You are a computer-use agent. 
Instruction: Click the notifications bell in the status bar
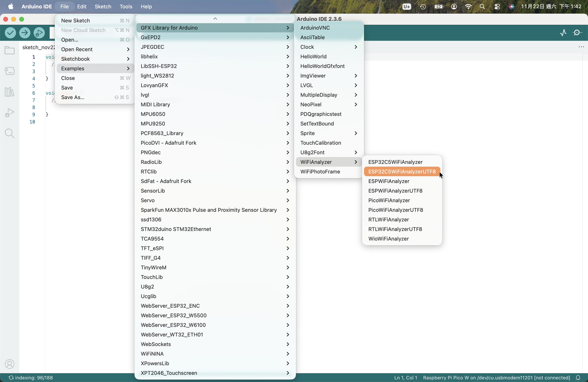pyautogui.click(x=578, y=378)
